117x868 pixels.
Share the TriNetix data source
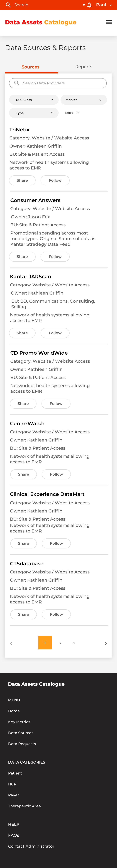pyautogui.click(x=22, y=180)
